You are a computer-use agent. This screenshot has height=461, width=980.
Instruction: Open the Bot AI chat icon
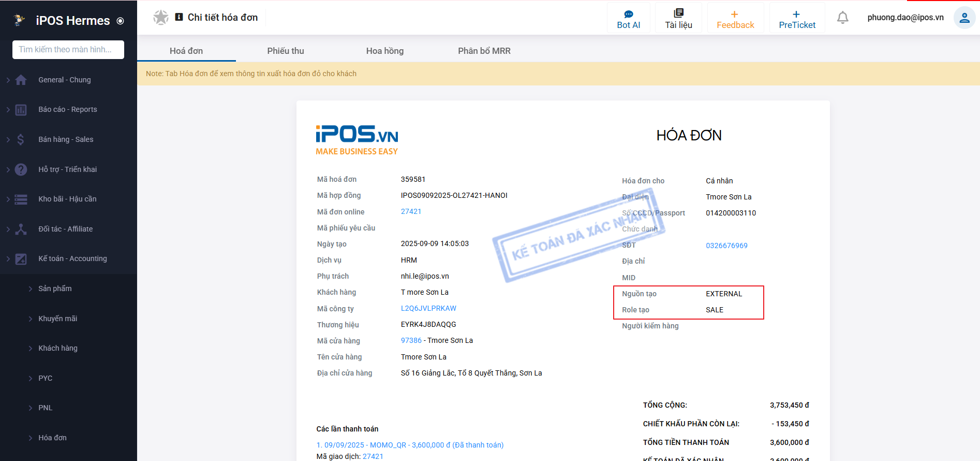click(629, 14)
